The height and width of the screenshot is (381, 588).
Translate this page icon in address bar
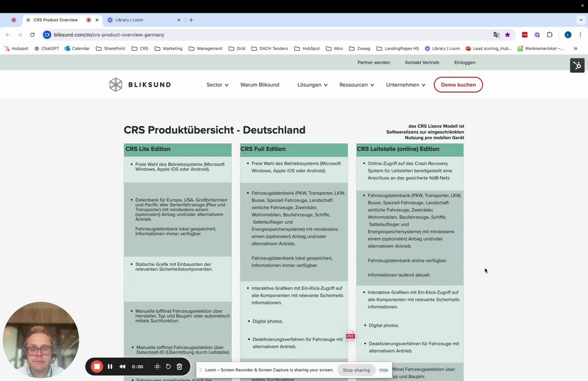tap(496, 34)
